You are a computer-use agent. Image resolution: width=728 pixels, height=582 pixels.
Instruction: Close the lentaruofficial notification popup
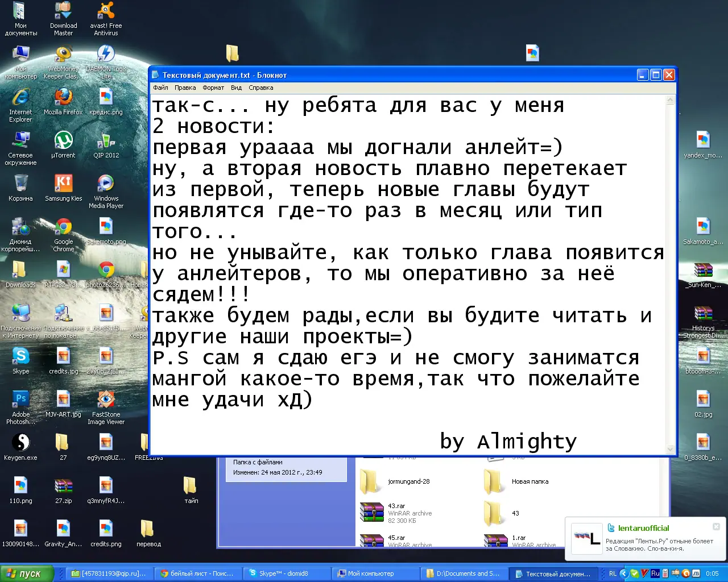[x=716, y=526]
